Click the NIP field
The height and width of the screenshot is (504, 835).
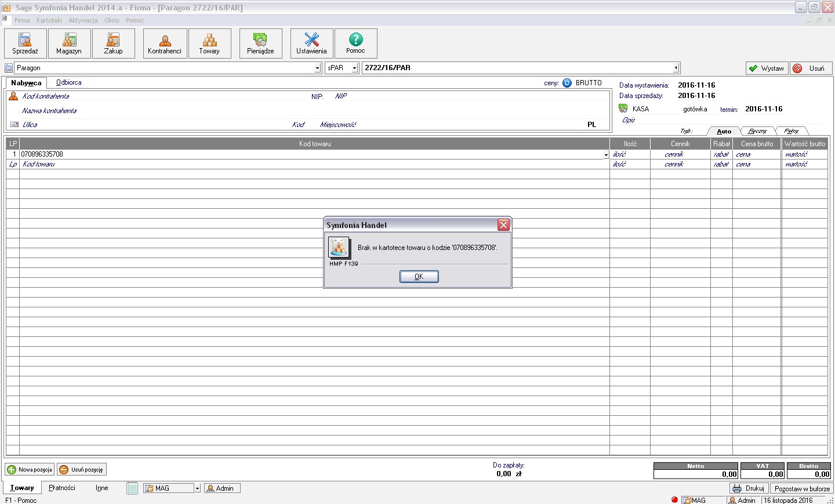(x=470, y=96)
